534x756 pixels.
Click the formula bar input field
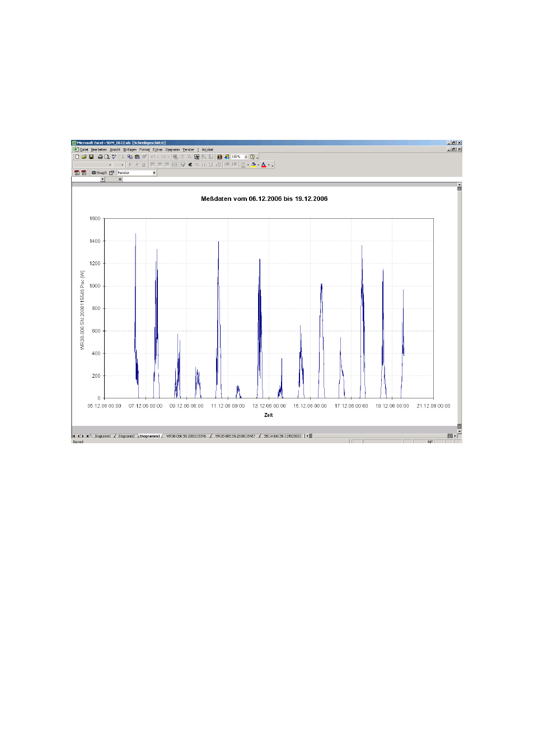(x=292, y=180)
